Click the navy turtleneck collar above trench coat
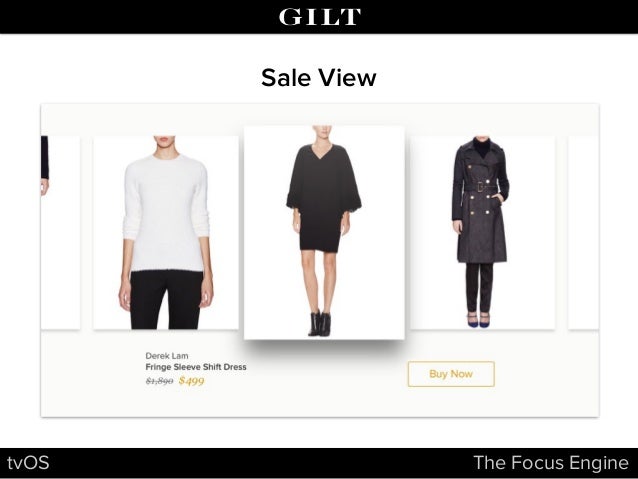The width and height of the screenshot is (638, 479). coord(482,149)
